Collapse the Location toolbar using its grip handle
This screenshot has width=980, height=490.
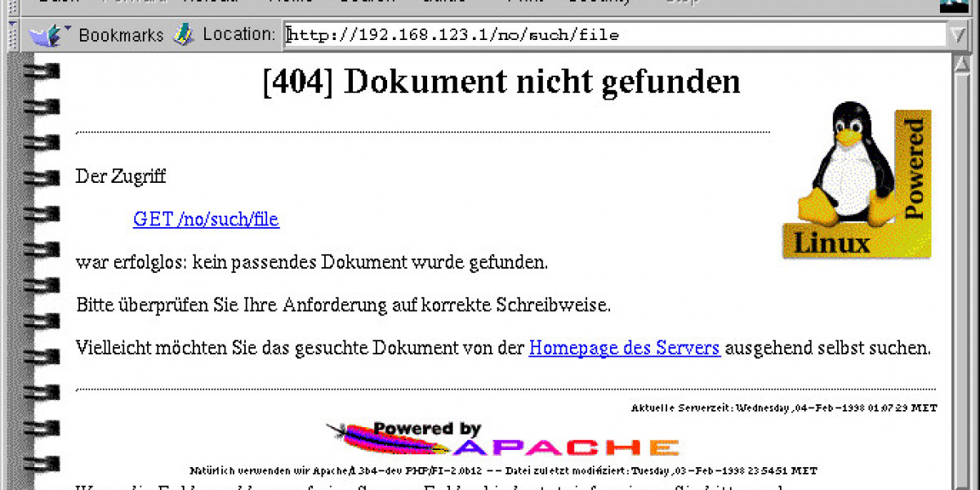point(12,35)
